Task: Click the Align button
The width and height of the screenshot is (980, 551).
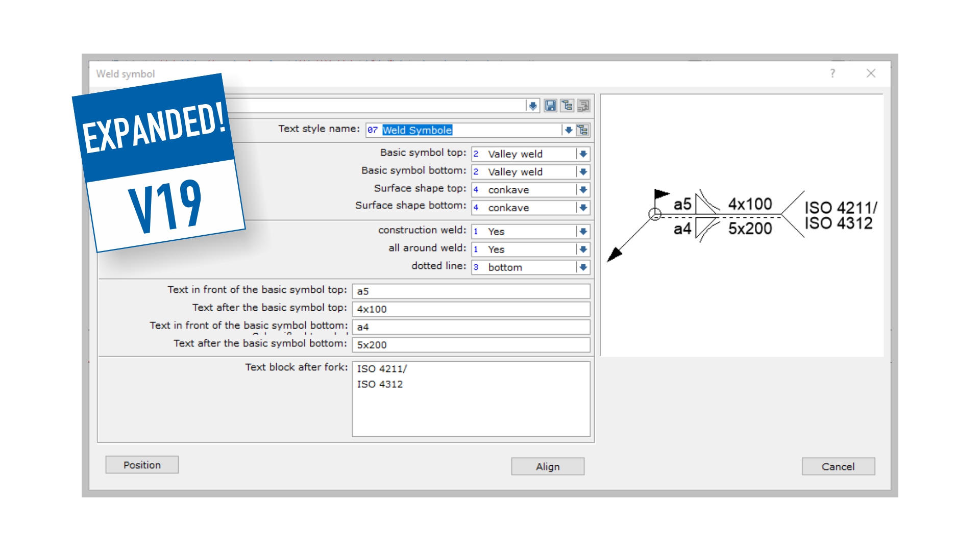Action: (x=548, y=466)
